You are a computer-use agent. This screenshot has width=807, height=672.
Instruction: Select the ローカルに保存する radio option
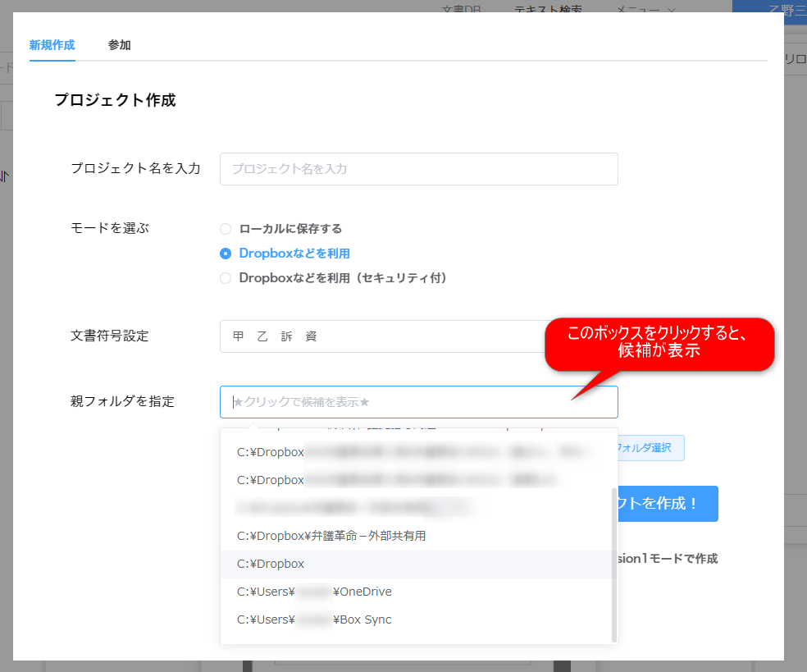point(226,229)
